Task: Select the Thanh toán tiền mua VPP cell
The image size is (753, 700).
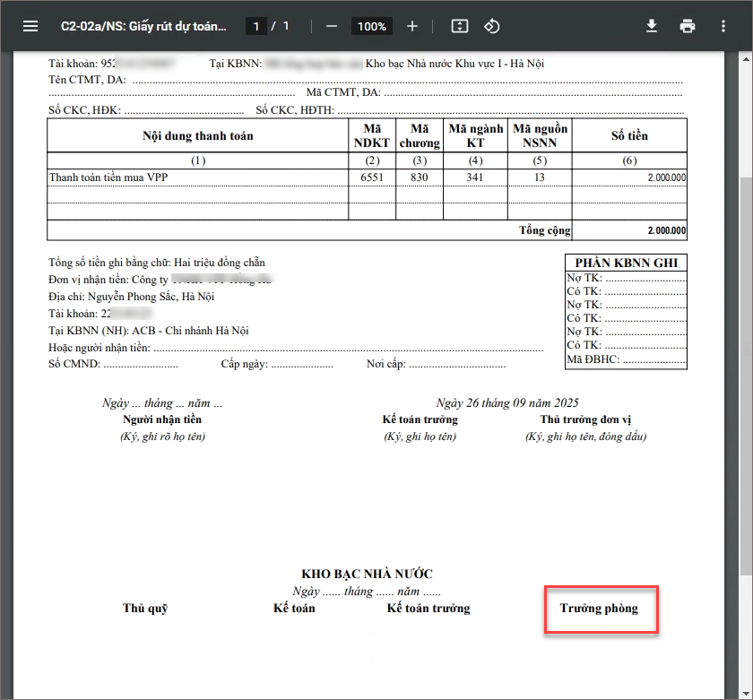Action: click(108, 177)
